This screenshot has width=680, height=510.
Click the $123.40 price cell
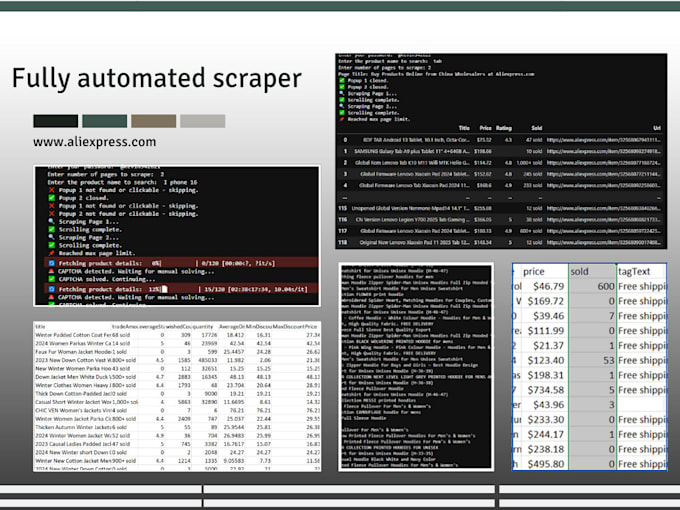click(x=546, y=360)
